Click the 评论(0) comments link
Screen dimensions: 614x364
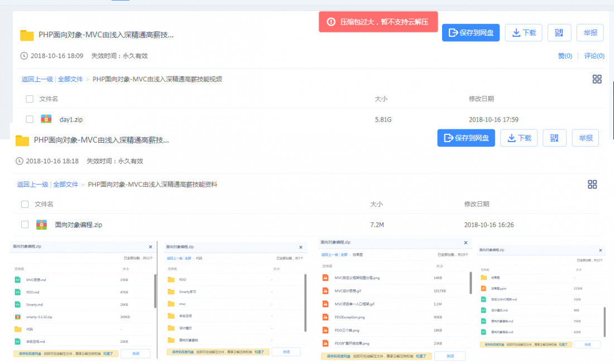point(594,56)
